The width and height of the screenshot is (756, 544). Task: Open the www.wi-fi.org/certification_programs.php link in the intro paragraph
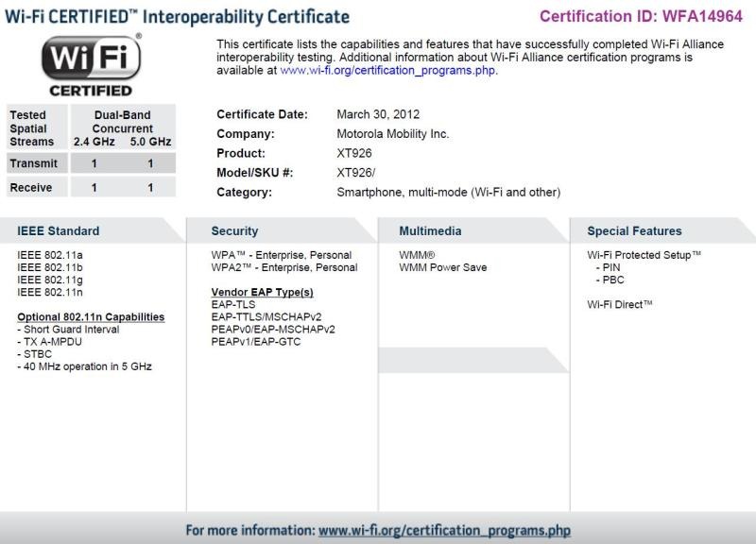click(387, 70)
